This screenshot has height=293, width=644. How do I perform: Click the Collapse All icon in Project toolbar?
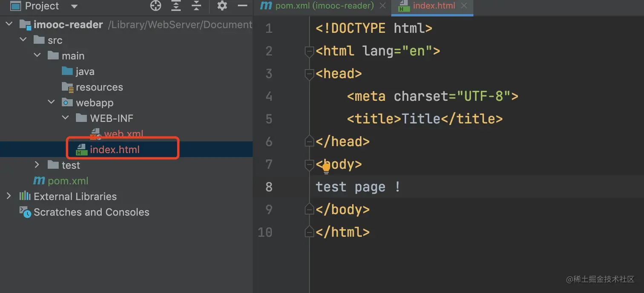coord(196,6)
